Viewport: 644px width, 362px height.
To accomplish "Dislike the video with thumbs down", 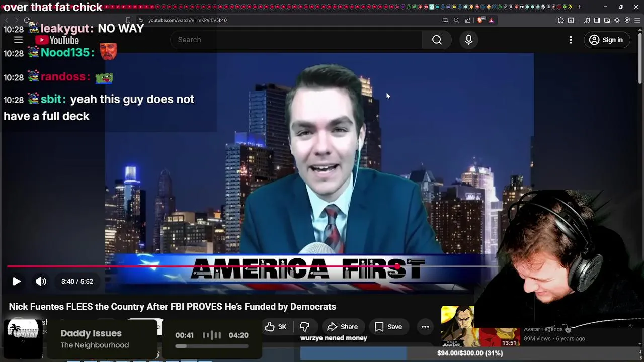I will pos(304,327).
